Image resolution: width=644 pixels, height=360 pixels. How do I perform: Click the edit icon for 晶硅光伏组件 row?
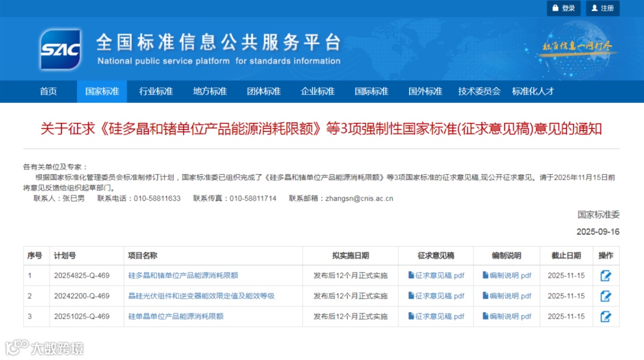click(x=606, y=296)
